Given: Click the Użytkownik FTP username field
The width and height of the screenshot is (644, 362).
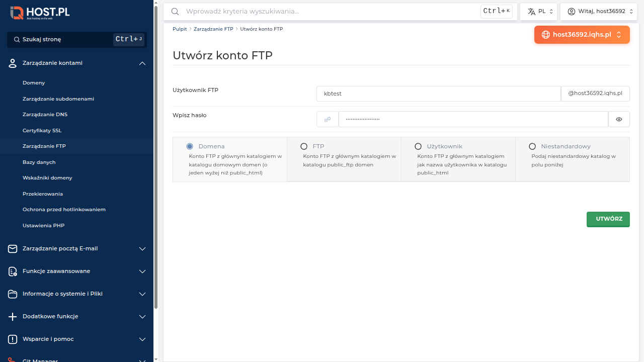Looking at the screenshot, I should 438,94.
